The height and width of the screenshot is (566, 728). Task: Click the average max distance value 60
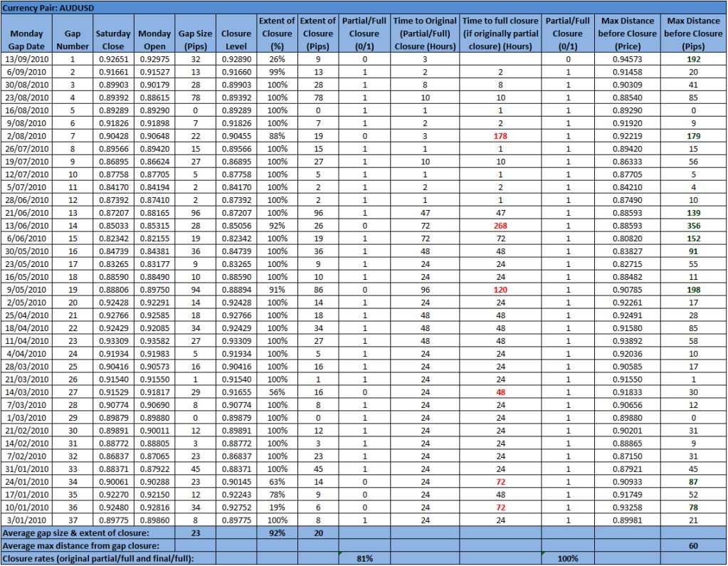(693, 546)
